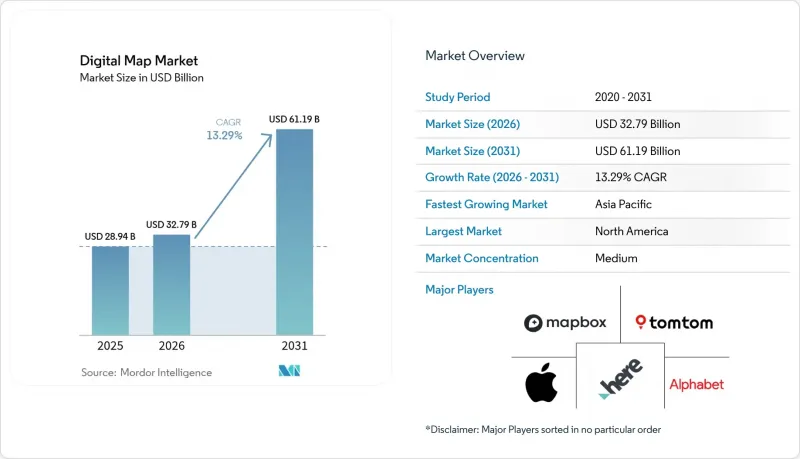The width and height of the screenshot is (800, 459).
Task: Select the 2026 bar in chart
Action: point(171,285)
